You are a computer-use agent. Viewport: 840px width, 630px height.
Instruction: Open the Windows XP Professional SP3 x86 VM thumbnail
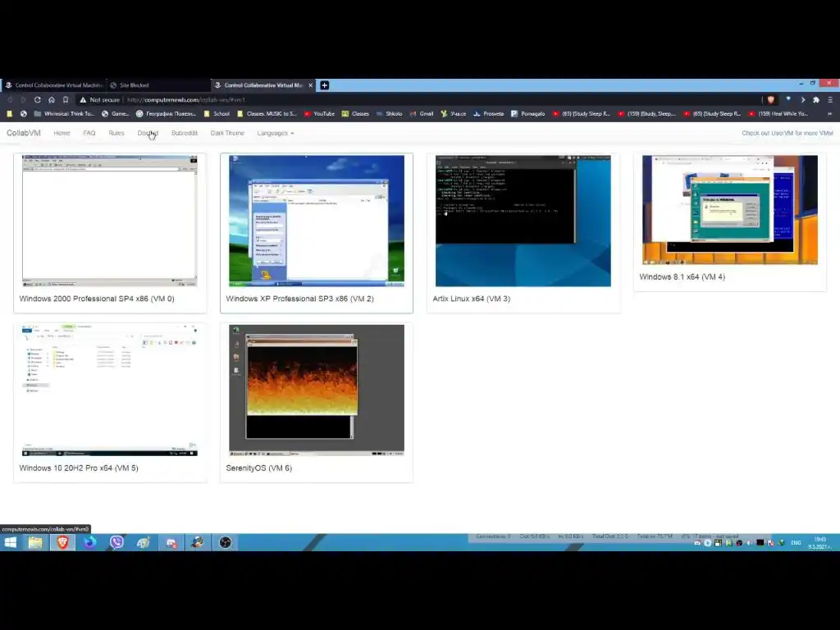[x=317, y=221]
